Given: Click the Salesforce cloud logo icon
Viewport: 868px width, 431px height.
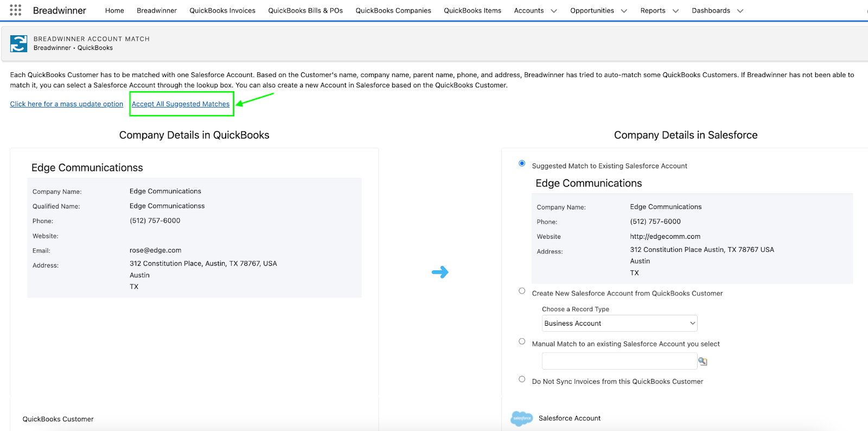Looking at the screenshot, I should [522, 418].
